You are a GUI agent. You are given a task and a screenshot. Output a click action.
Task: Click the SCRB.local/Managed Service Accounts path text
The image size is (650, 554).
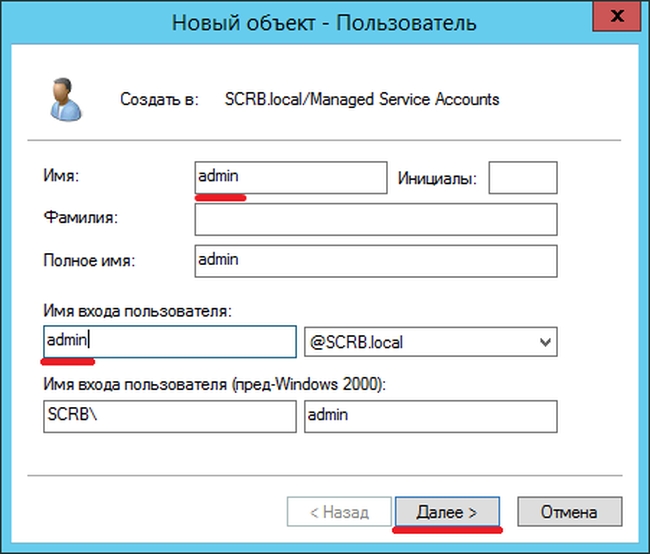pyautogui.click(x=362, y=99)
